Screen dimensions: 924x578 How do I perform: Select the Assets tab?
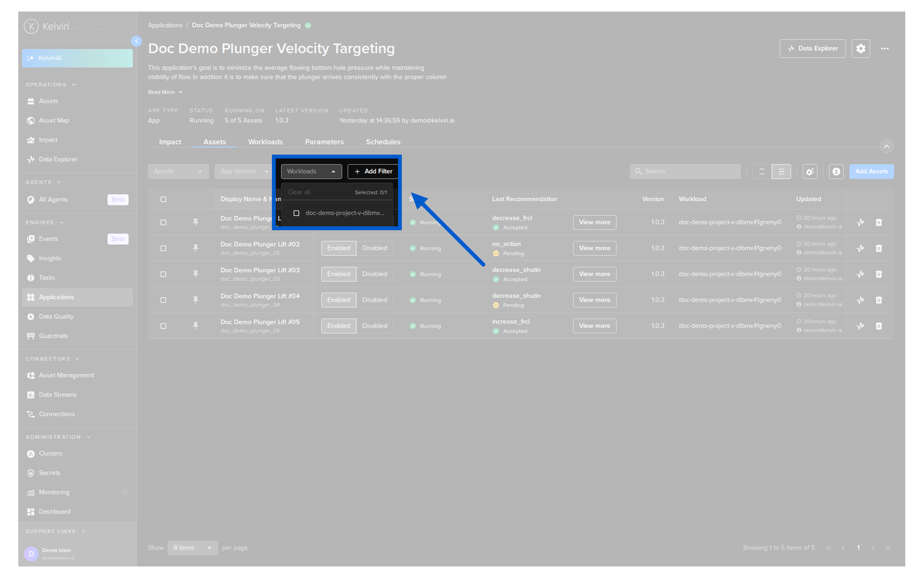pos(215,142)
